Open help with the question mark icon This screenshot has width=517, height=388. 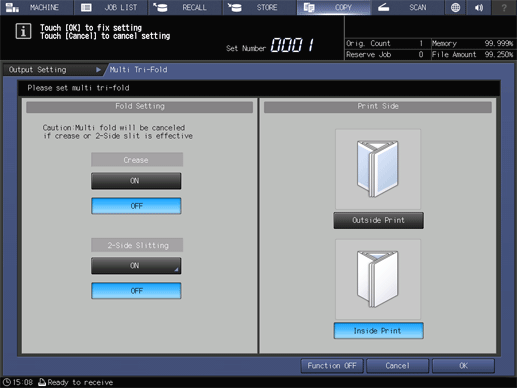504,7
